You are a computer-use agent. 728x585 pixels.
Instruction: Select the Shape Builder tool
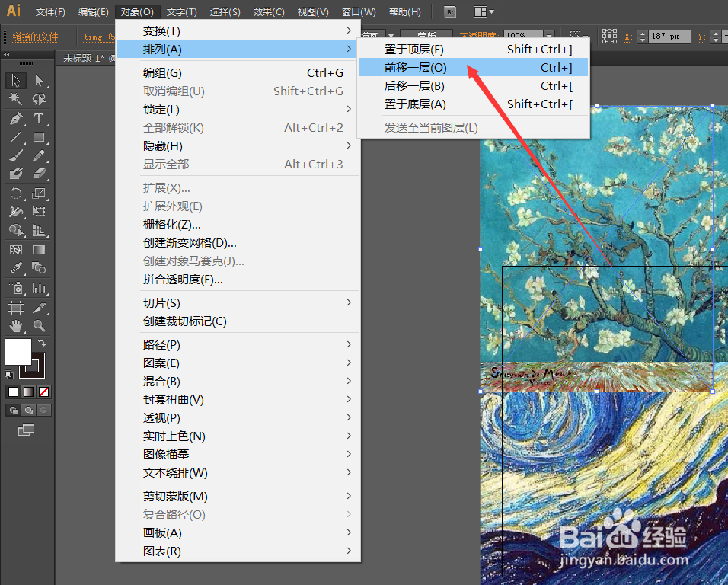coord(16,230)
